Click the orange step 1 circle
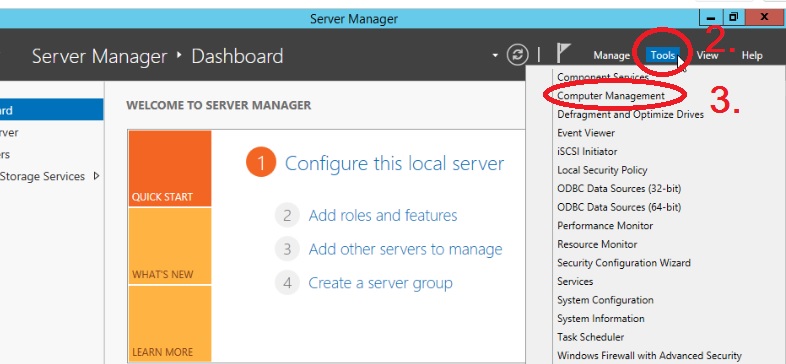786x364 pixels. click(261, 162)
